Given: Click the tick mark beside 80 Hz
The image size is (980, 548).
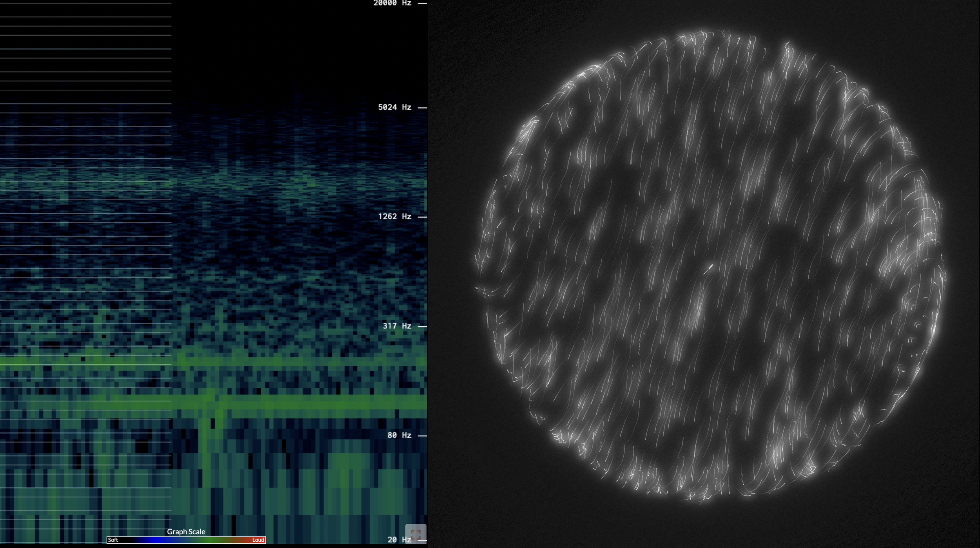Looking at the screenshot, I should [422, 435].
